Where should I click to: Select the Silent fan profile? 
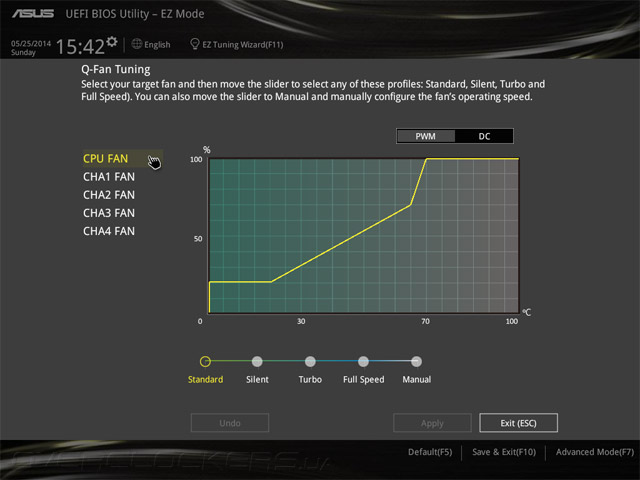point(257,361)
